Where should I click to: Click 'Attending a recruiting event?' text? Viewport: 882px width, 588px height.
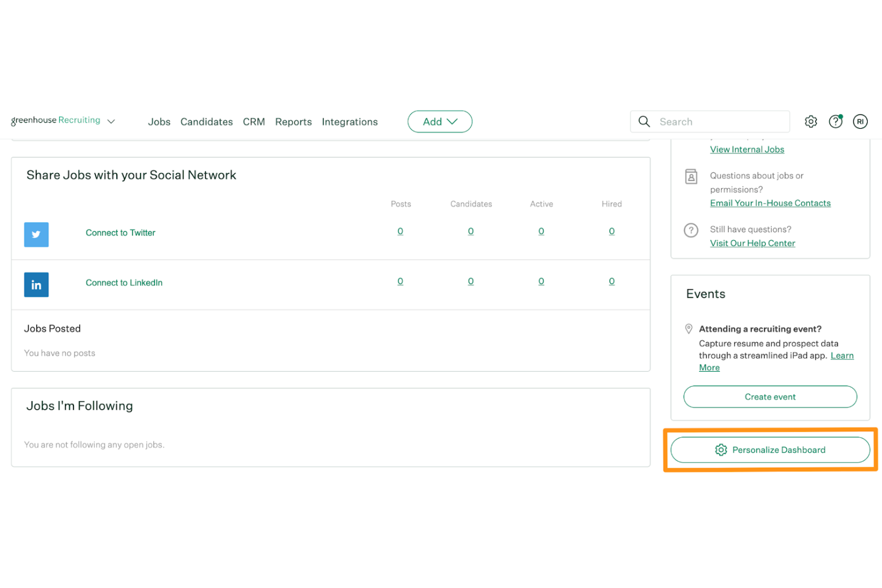[760, 329]
